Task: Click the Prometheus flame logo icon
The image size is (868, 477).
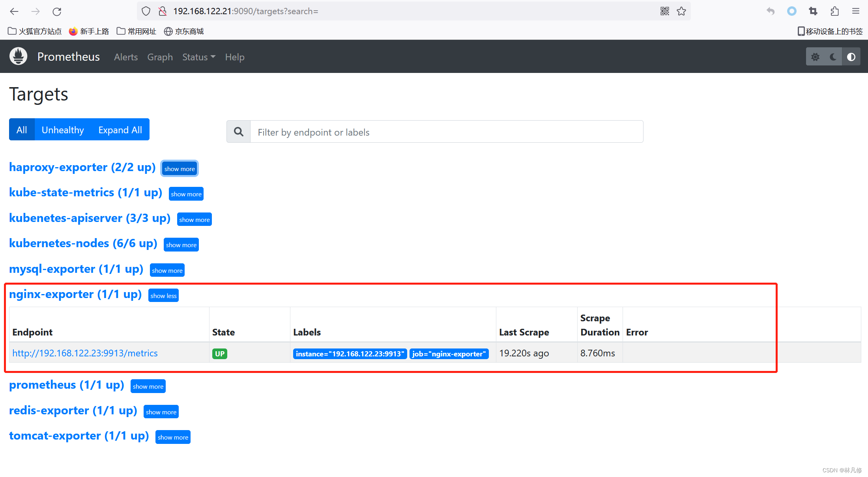Action: [19, 56]
